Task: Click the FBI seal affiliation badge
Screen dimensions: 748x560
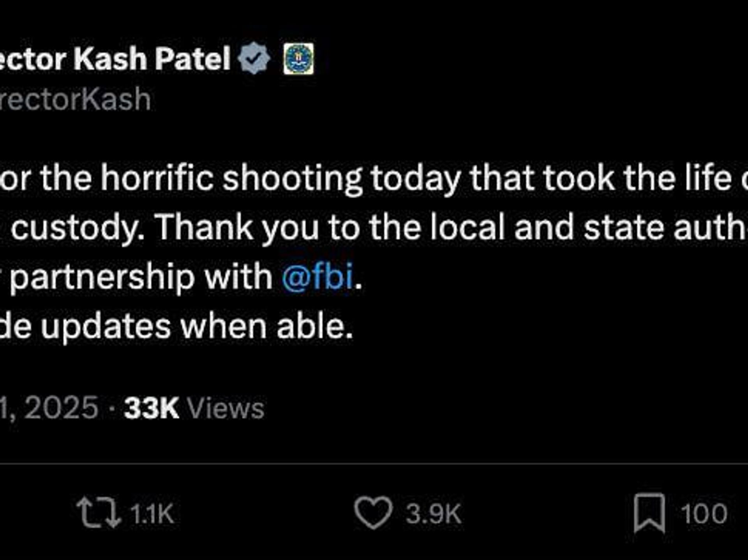Action: pyautogui.click(x=298, y=59)
